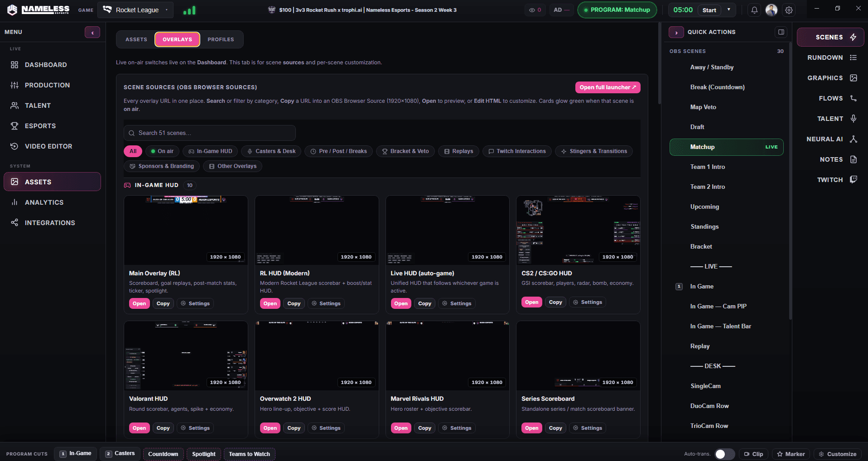Viewport: 868px width, 461px height.
Task: Filter scenes by On air
Action: tap(162, 151)
